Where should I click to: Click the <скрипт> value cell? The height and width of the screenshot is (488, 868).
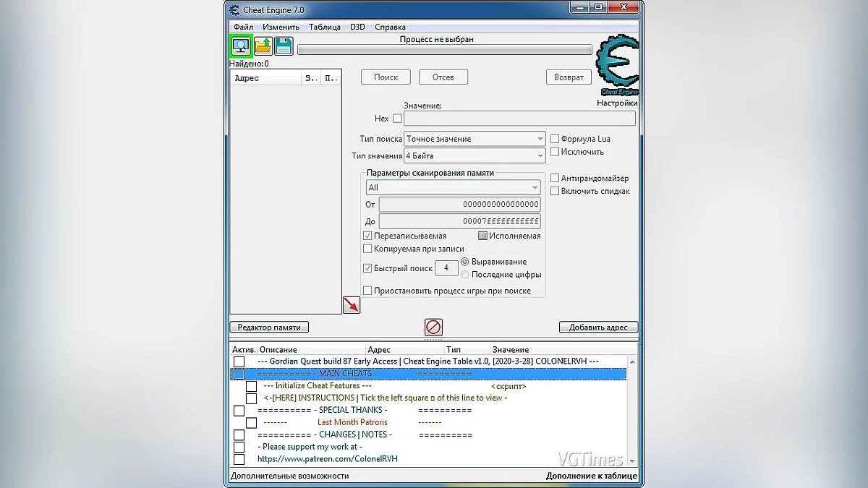tap(509, 386)
